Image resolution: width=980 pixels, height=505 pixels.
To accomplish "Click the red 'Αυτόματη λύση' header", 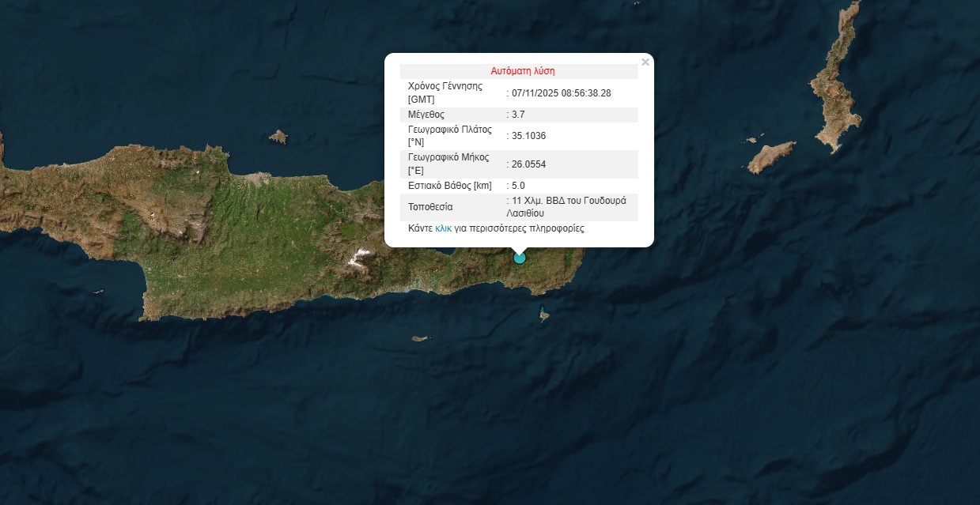I will click(x=522, y=71).
